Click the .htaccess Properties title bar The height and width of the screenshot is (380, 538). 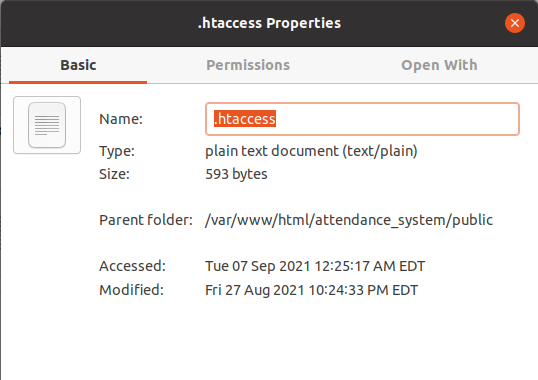(x=269, y=23)
